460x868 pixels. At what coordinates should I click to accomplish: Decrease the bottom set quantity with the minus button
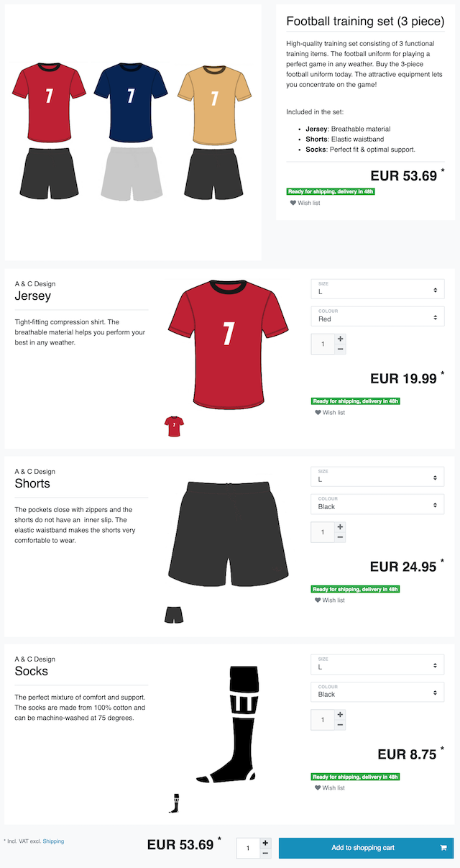[265, 853]
